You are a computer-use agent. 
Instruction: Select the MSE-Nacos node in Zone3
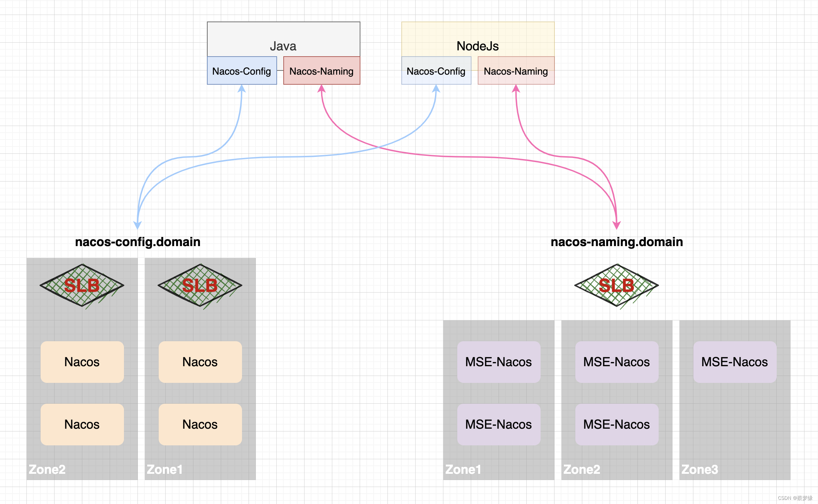click(735, 362)
